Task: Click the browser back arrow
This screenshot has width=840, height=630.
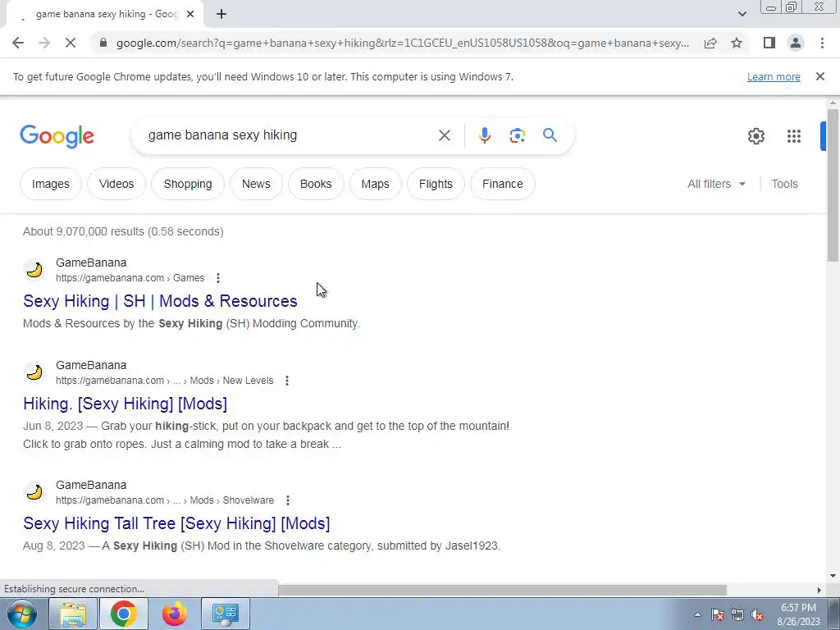Action: point(18,43)
